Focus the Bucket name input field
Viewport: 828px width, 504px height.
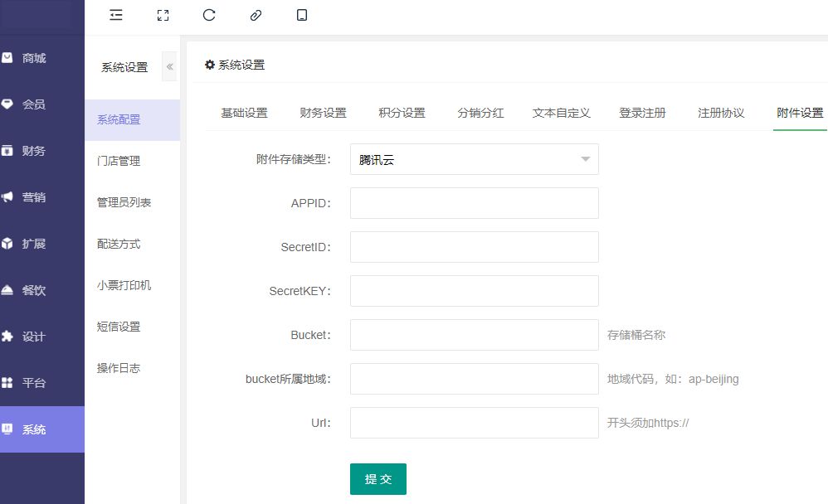(474, 335)
